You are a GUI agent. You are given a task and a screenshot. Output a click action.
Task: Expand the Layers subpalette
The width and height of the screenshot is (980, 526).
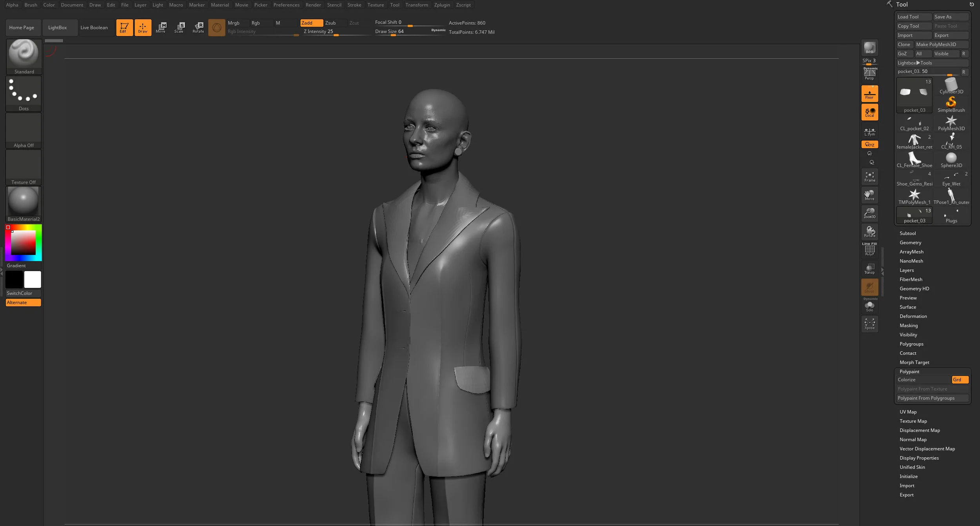pos(906,270)
